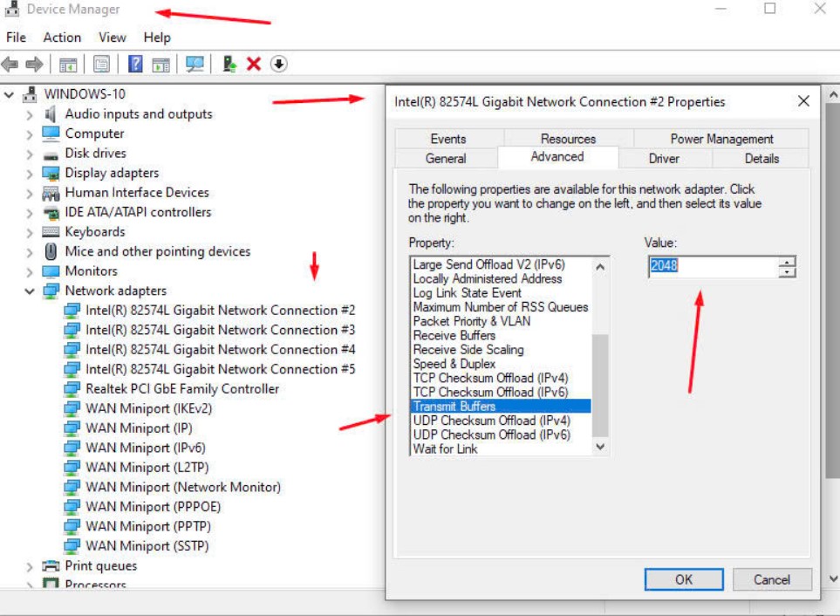Select Packet Priority & VLAN property

pyautogui.click(x=471, y=321)
